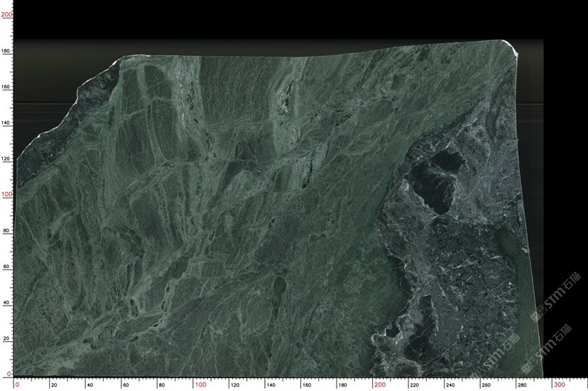Click the 240 mark on horizontal ruler
Viewport: 588px width, 391px height.
[x=451, y=385]
